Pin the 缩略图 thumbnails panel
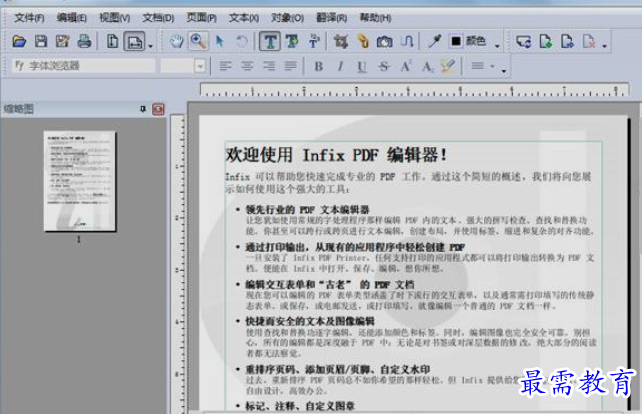The width and height of the screenshot is (642, 414). click(x=142, y=109)
